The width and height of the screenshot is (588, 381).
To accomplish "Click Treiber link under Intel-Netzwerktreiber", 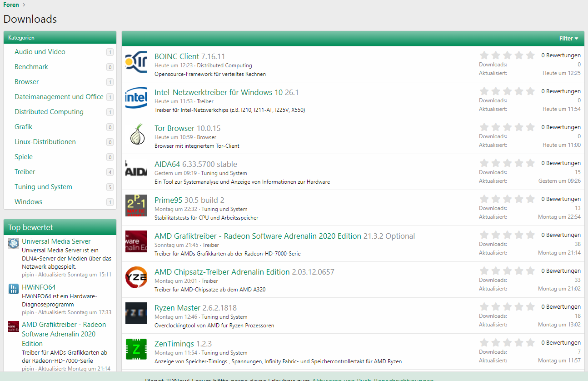I will [x=205, y=101].
